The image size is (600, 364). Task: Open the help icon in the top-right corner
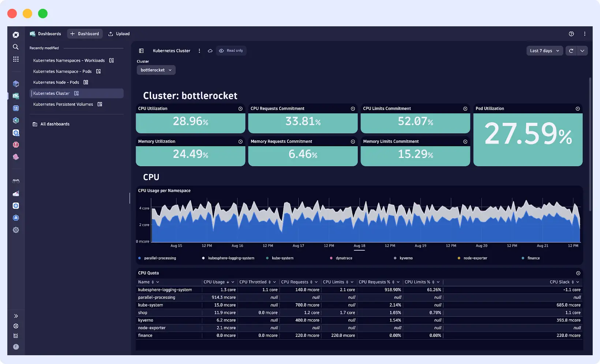coord(571,34)
